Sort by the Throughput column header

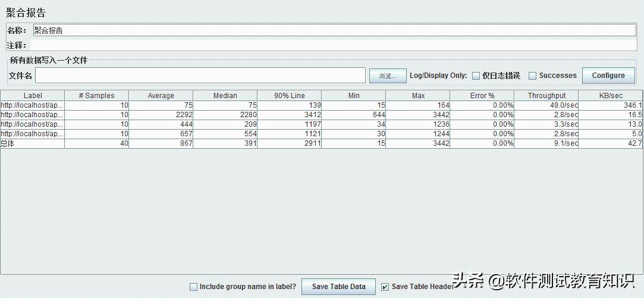coord(546,96)
